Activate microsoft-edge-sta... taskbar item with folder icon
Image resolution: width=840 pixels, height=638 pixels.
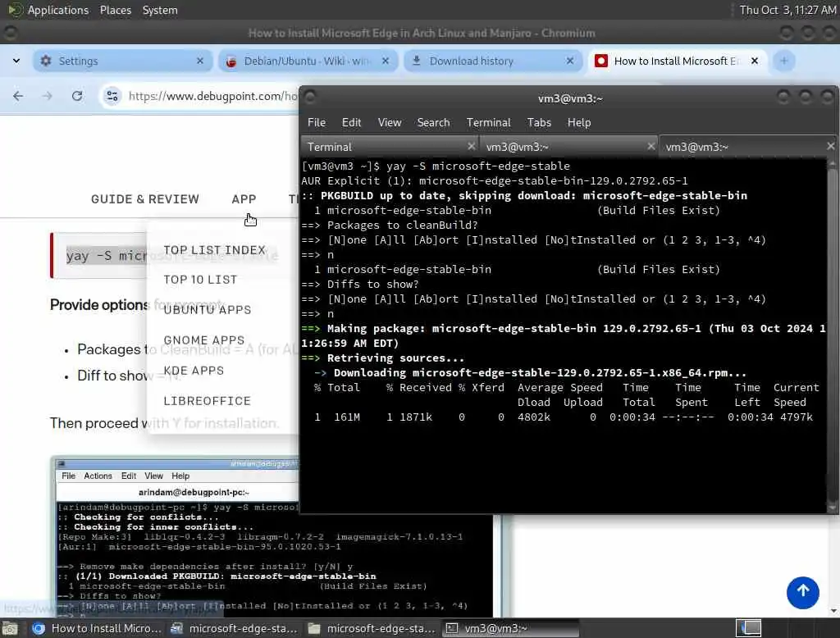372,628
